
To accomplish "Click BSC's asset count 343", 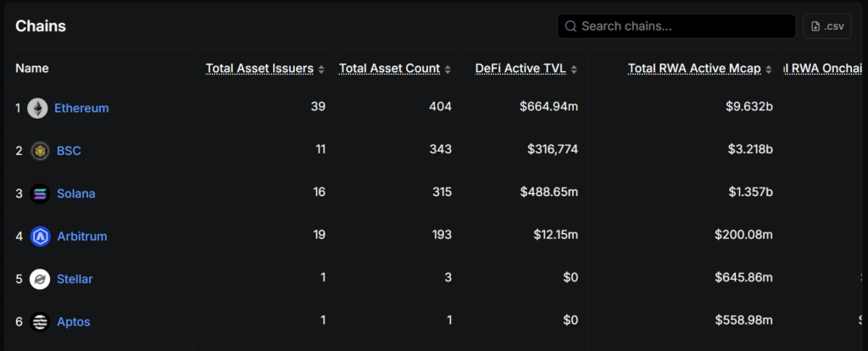I will [440, 149].
